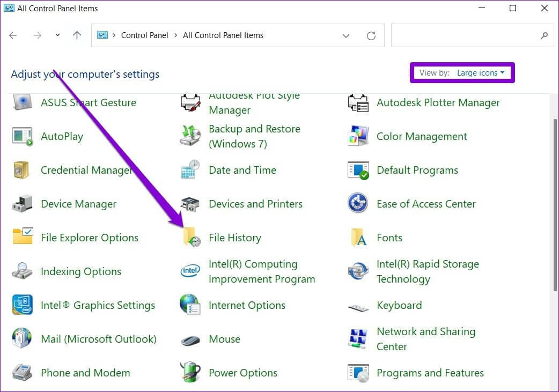Click the Backup and Restore icon

coord(190,136)
